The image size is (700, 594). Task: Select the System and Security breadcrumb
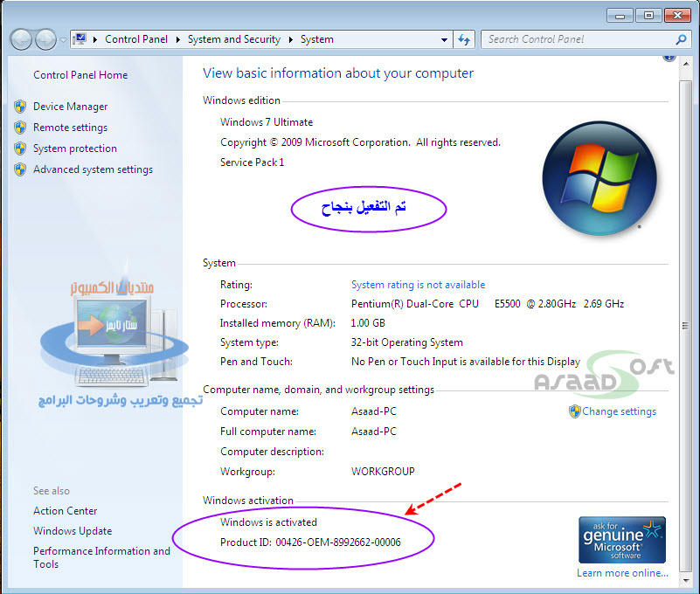tap(233, 39)
